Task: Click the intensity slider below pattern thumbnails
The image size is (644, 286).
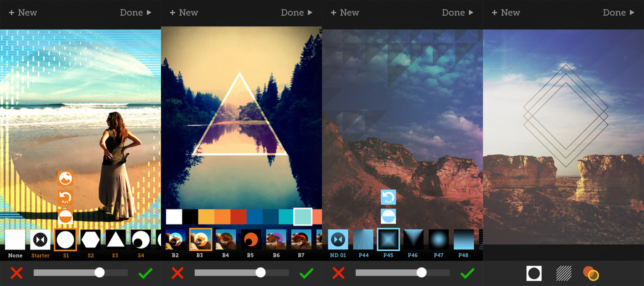Action: [x=402, y=272]
